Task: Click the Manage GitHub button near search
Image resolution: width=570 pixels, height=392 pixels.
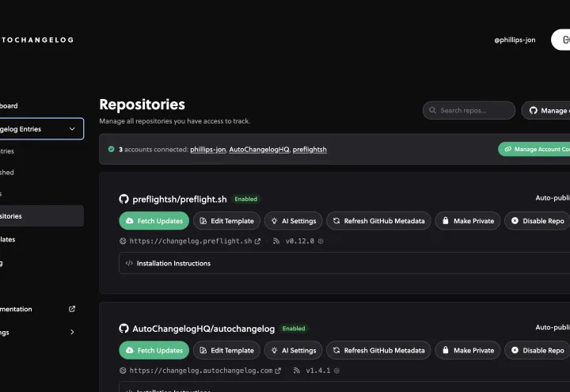Action: click(545, 110)
